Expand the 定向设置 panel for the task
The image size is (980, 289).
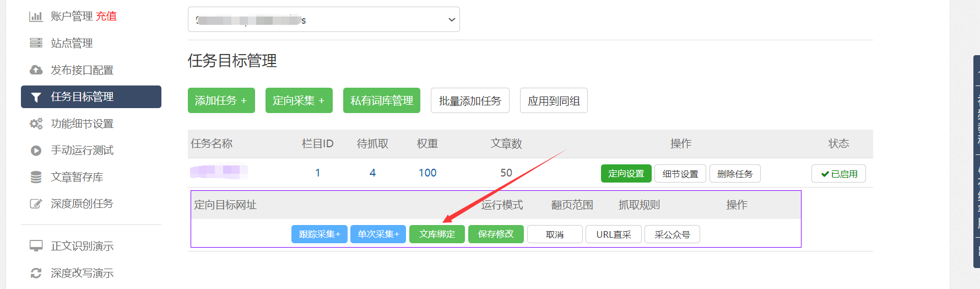626,174
